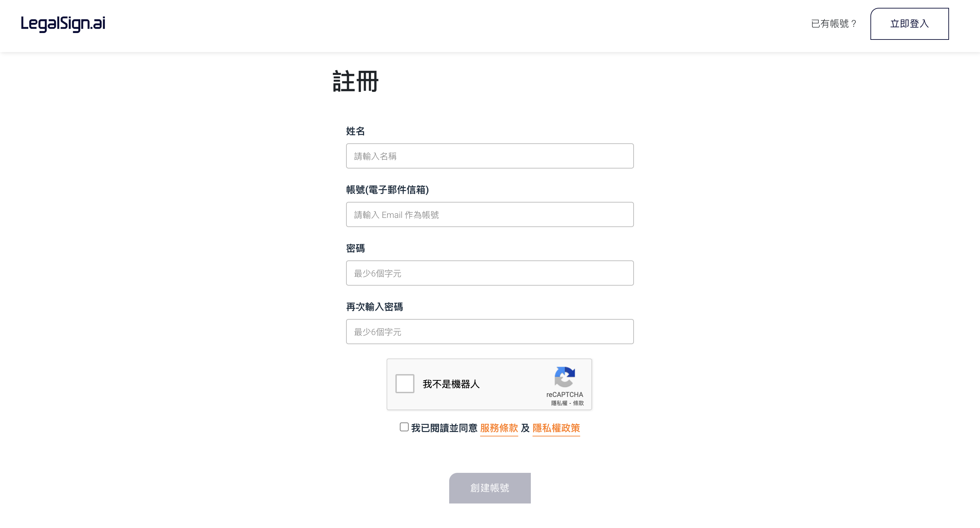
Task: Open the 隱私權政策 link
Action: coord(556,428)
